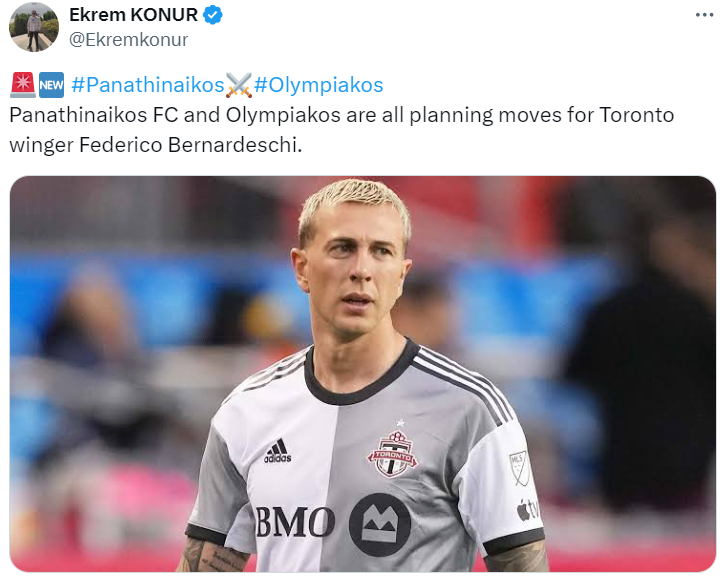Click the crossed swords emoji
Viewport: 728px width, 582px height.
coord(239,85)
